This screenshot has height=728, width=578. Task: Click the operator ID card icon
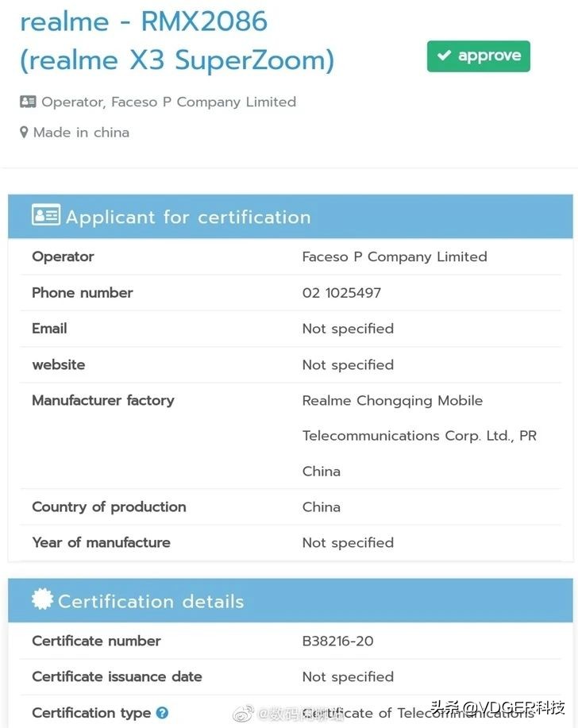coord(28,102)
